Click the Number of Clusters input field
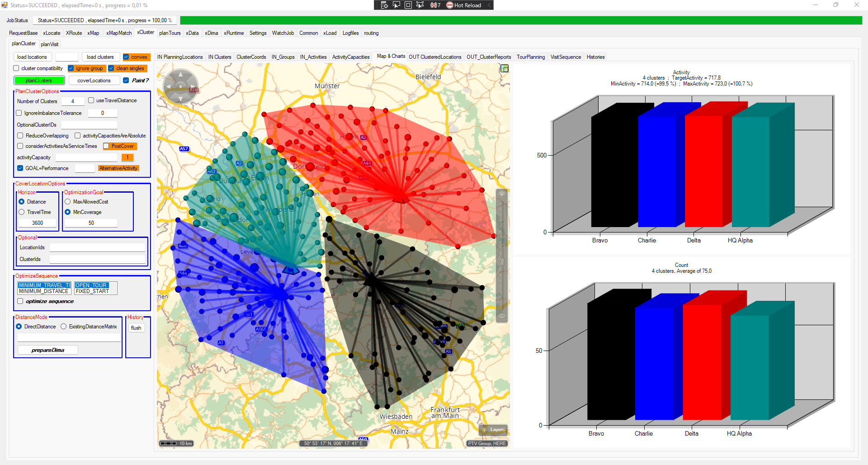 pos(73,101)
